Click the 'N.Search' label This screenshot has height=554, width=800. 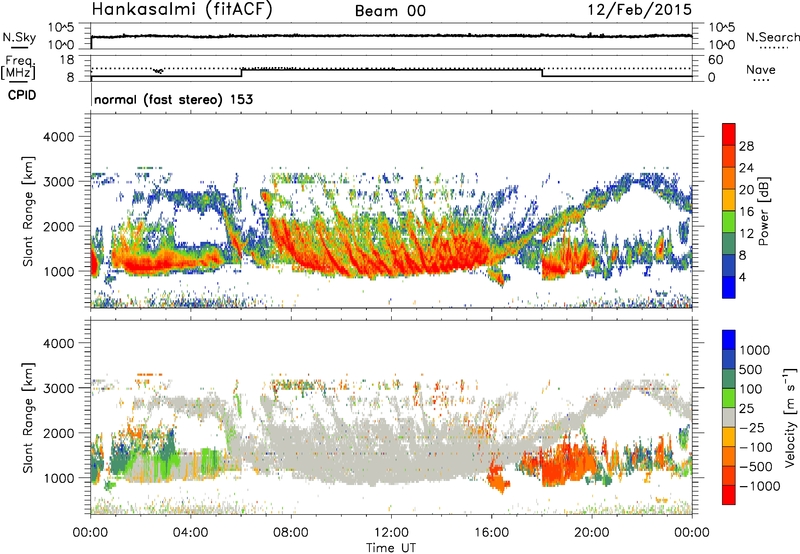772,37
